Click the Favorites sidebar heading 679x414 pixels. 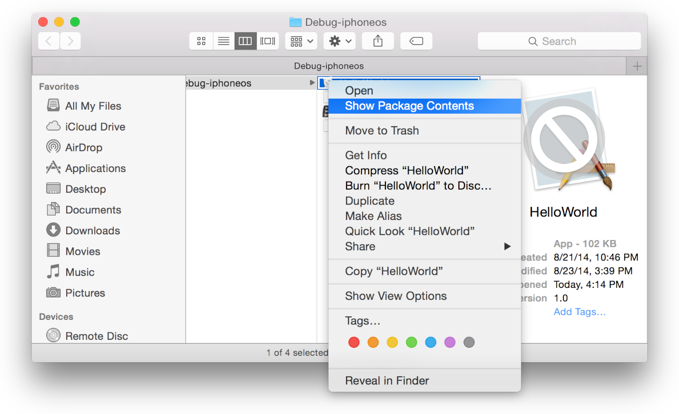coord(59,87)
